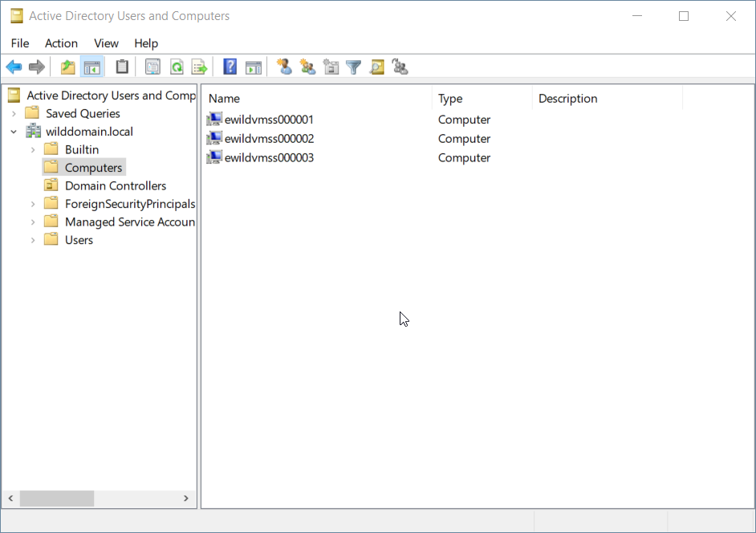Screen dimensions: 756x533
Task: Create a new group with the toolbar icon
Action: pos(307,67)
